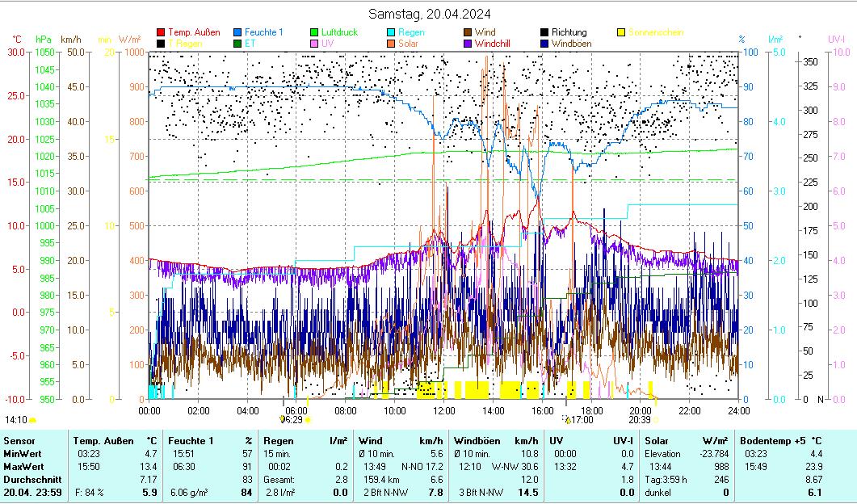Select the orange Solar legend square
The image size is (857, 504).
[392, 44]
